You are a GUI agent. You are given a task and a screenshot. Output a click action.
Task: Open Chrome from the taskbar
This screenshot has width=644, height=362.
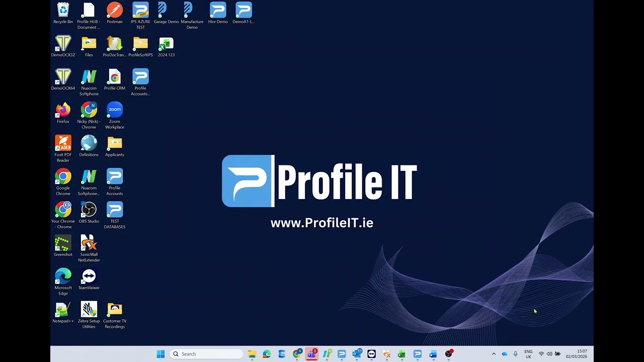tap(297, 354)
